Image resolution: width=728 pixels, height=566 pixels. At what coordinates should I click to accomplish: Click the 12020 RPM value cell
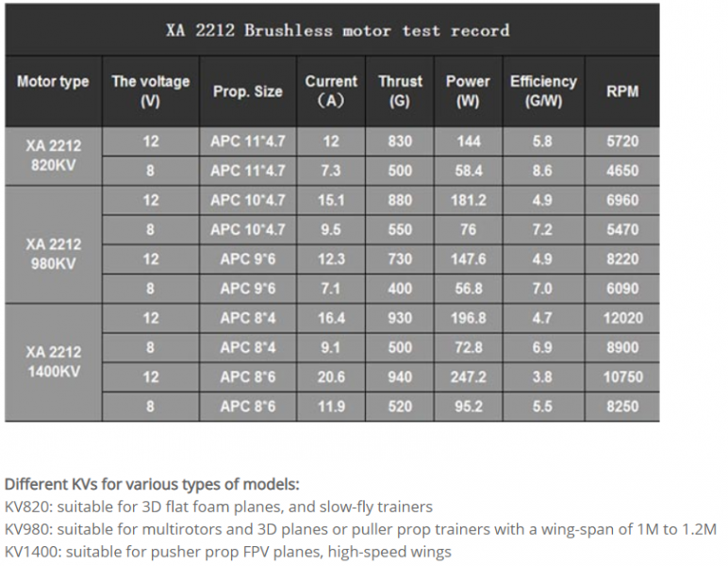622,319
